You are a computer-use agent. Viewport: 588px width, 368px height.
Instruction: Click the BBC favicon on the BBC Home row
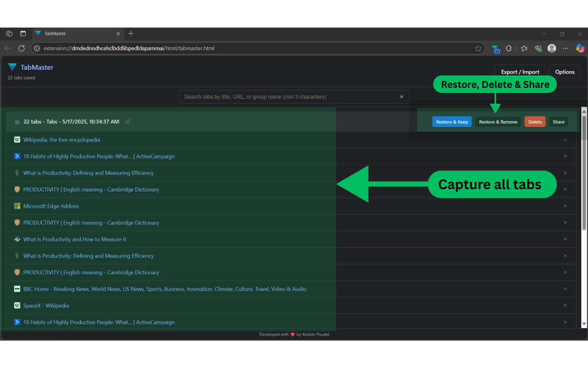point(17,289)
